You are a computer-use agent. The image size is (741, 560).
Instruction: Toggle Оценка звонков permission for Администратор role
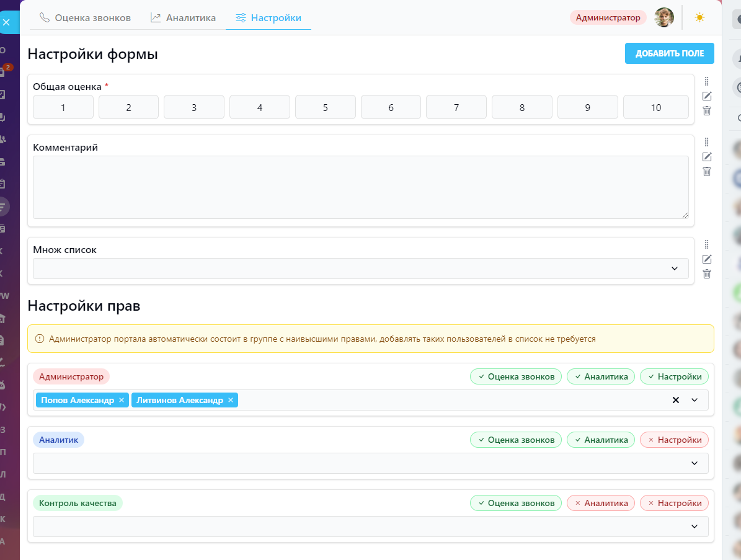[x=516, y=376]
